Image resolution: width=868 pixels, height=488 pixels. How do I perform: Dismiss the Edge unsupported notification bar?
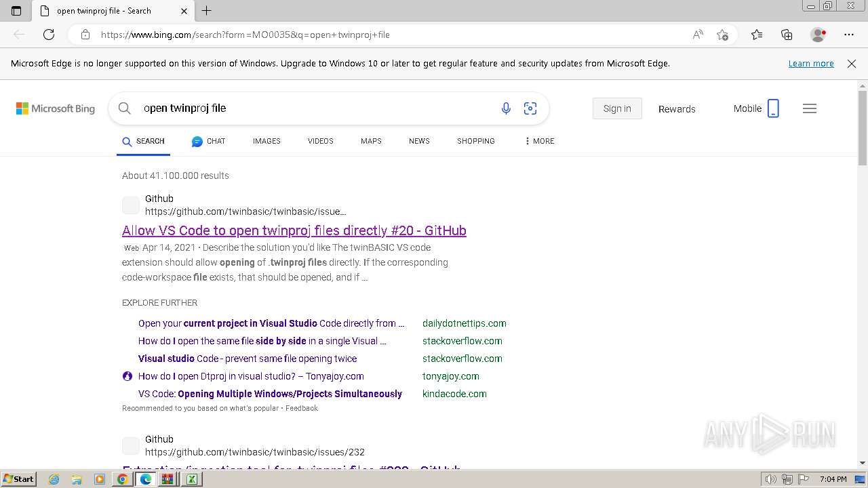pos(852,64)
